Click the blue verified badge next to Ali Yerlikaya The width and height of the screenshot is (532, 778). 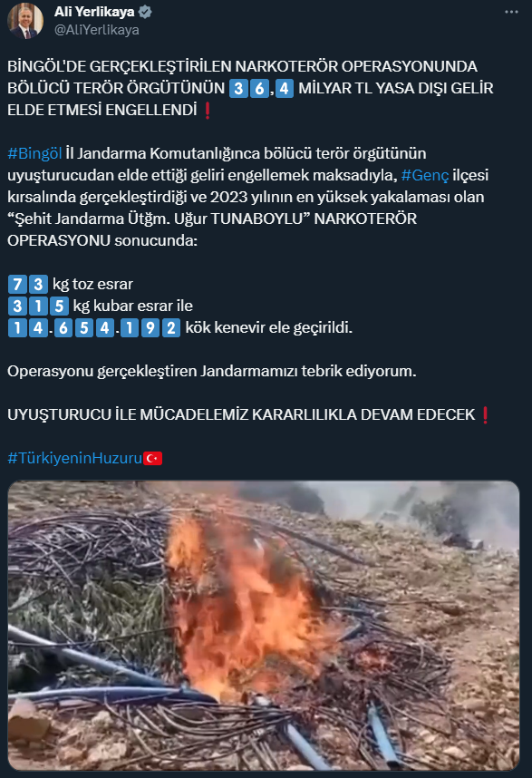tap(145, 12)
